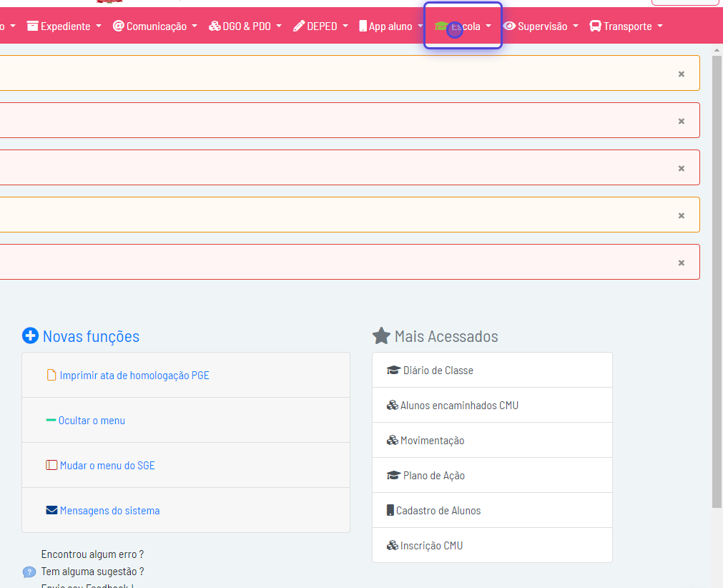Click the layout icon beside Mudar o menu do SGE
The image size is (723, 588).
click(51, 465)
